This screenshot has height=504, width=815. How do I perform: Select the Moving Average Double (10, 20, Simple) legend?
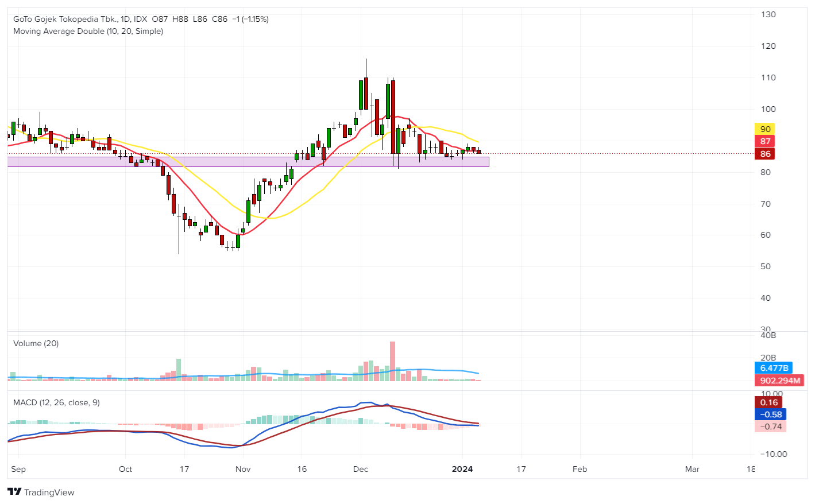pos(88,31)
